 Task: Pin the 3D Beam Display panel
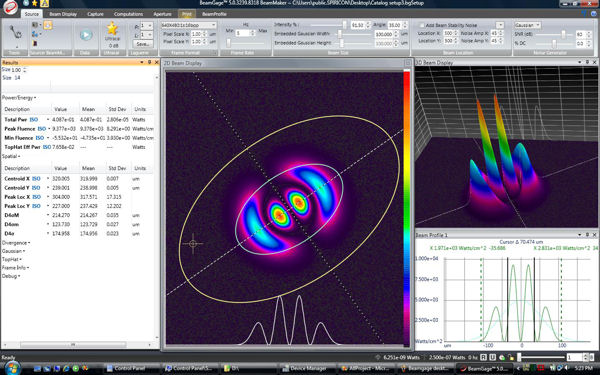tap(587, 62)
